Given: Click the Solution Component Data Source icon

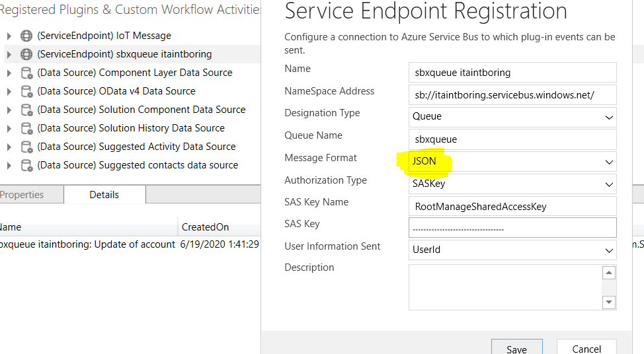Looking at the screenshot, I should [26, 110].
